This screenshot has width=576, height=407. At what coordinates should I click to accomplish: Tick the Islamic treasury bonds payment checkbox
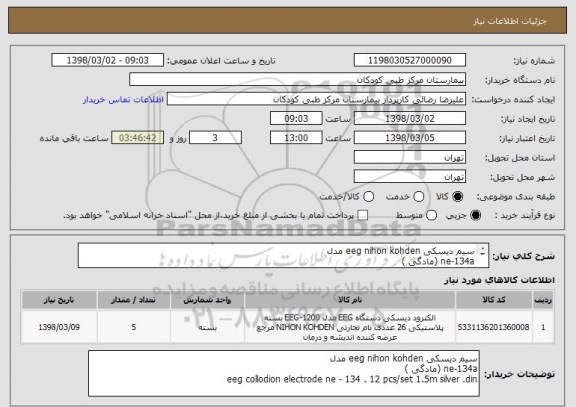[x=363, y=215]
